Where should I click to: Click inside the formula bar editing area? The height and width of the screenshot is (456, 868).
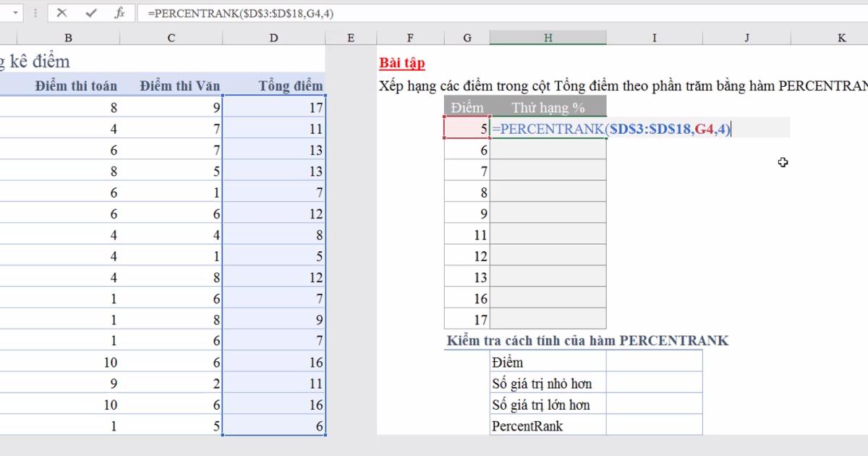click(x=289, y=12)
